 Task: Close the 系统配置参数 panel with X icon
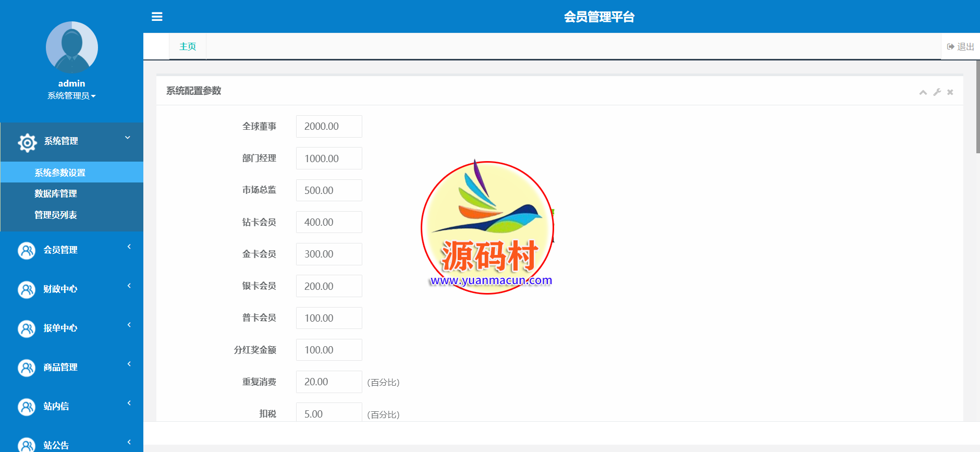pos(950,92)
